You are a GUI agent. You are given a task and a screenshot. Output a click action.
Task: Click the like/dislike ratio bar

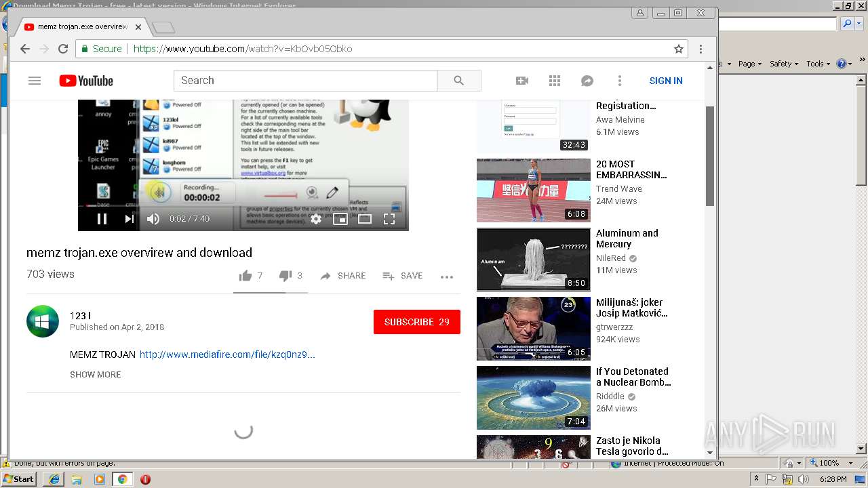tap(271, 292)
